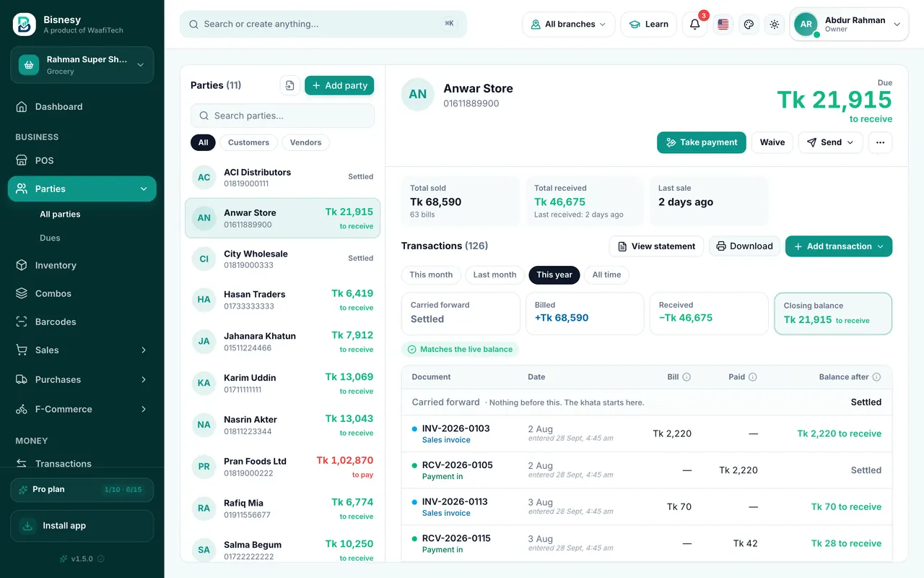This screenshot has height=578, width=924.
Task: Click the version v1.5.0 info icon
Action: pos(101,558)
